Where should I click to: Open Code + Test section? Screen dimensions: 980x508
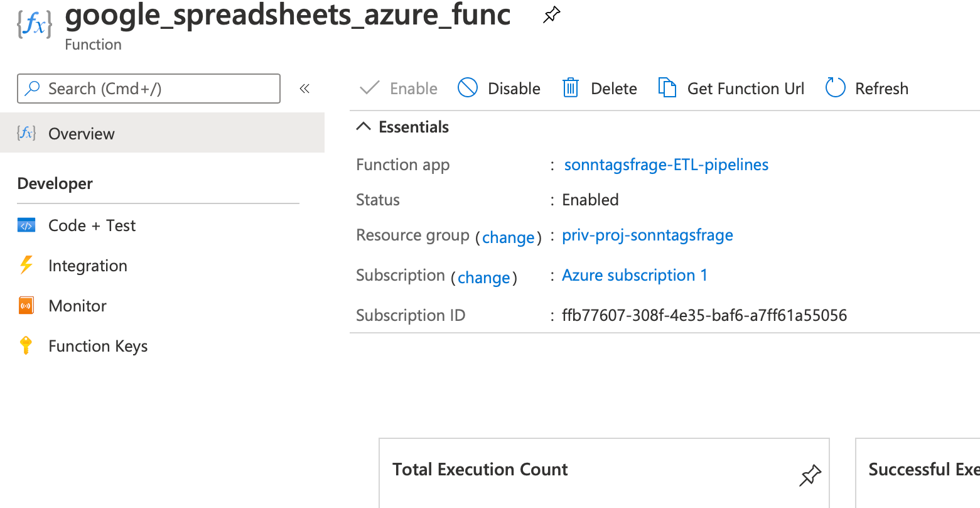pyautogui.click(x=92, y=225)
